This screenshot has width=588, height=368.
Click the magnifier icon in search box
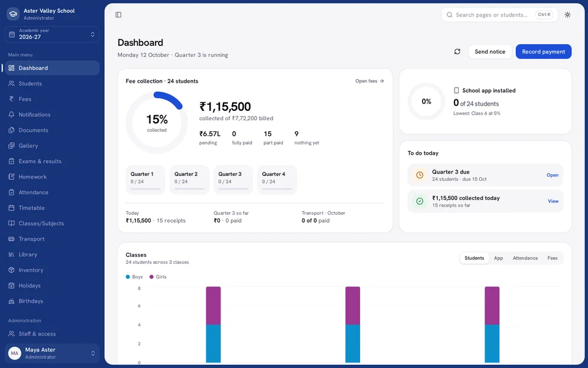(449, 15)
